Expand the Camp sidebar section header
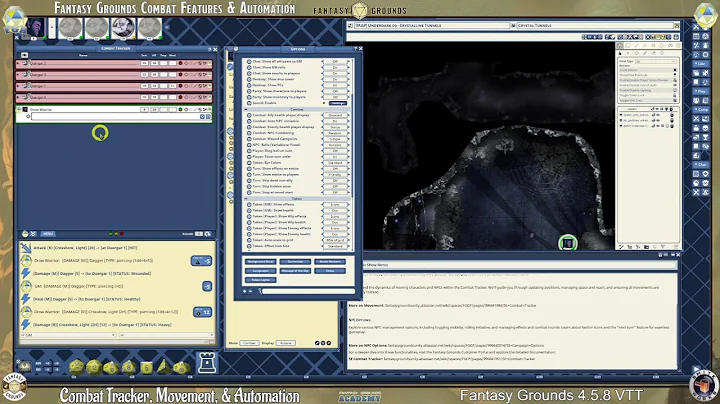This screenshot has height=404, width=720. click(701, 110)
